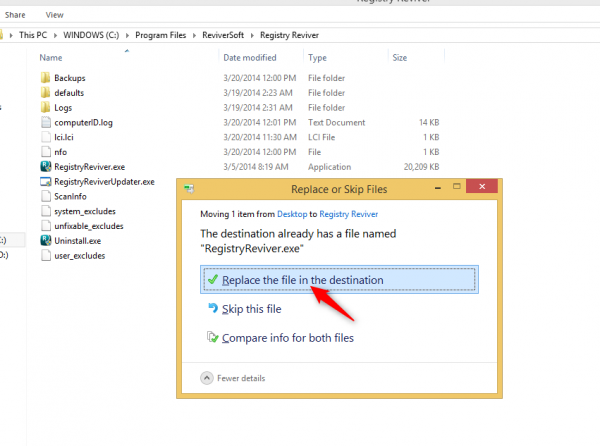Screen dimensions: 600x446
Task: Click the unfixable_excludes file icon
Action: [x=46, y=226]
